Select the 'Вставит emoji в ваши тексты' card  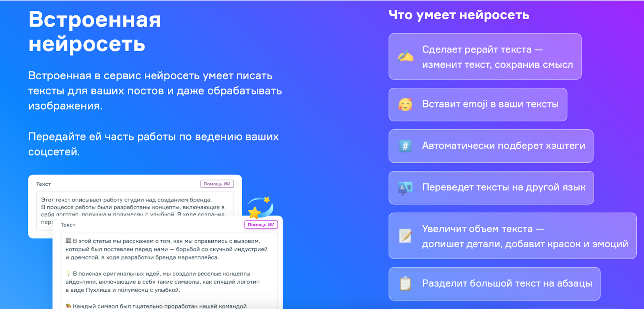(478, 104)
